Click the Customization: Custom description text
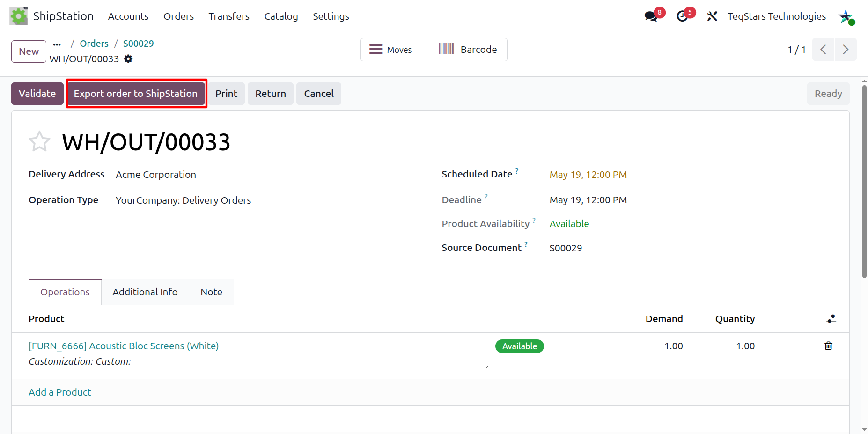This screenshot has height=434, width=868. pyautogui.click(x=80, y=361)
